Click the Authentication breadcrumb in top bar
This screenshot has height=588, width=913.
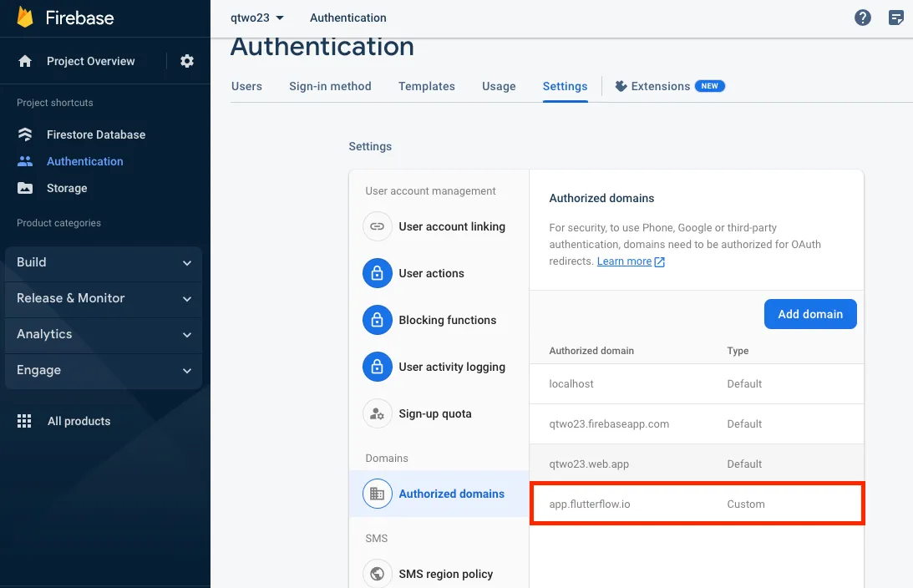(347, 18)
